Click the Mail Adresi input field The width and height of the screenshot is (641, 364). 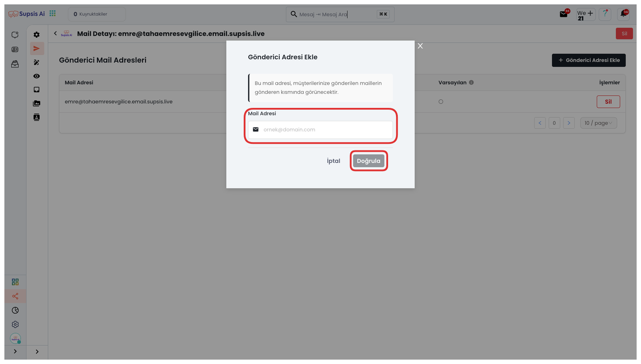[x=325, y=130]
